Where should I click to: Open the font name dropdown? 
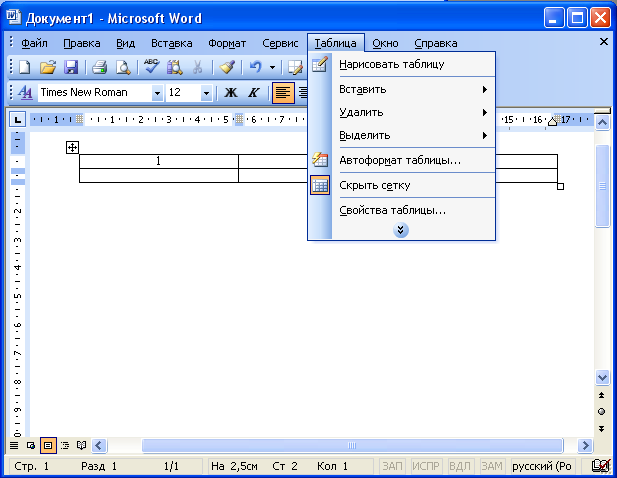157,93
